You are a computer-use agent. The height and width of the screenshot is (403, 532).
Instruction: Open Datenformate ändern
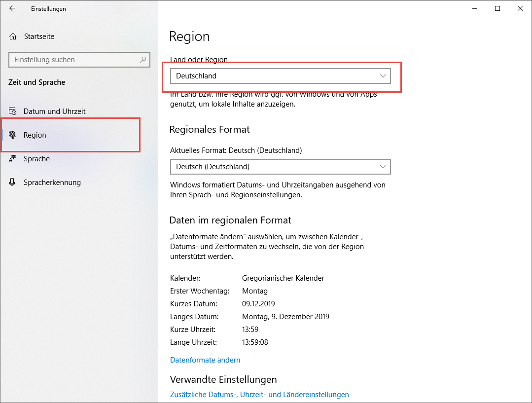(x=205, y=360)
